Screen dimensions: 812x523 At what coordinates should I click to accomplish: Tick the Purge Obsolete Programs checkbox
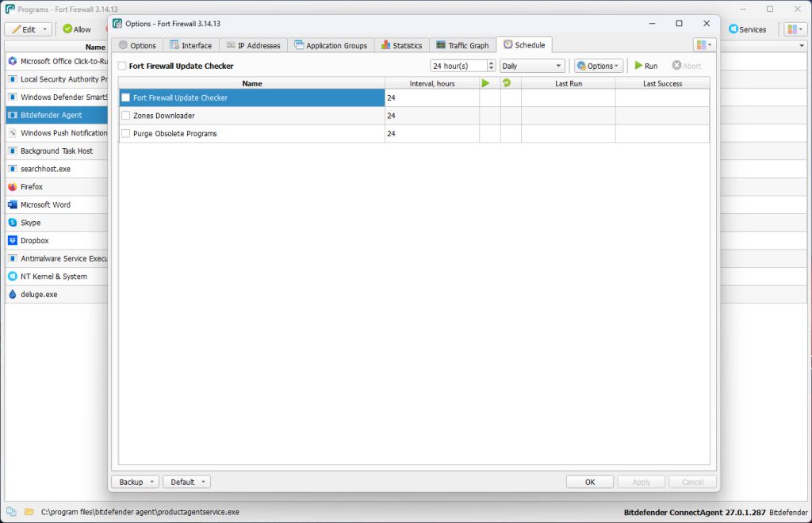pos(125,133)
